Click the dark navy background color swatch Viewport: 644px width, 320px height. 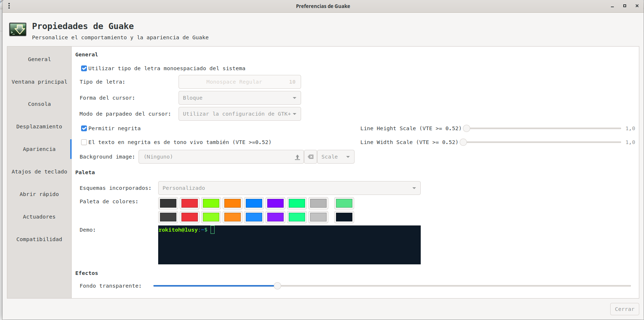344,217
